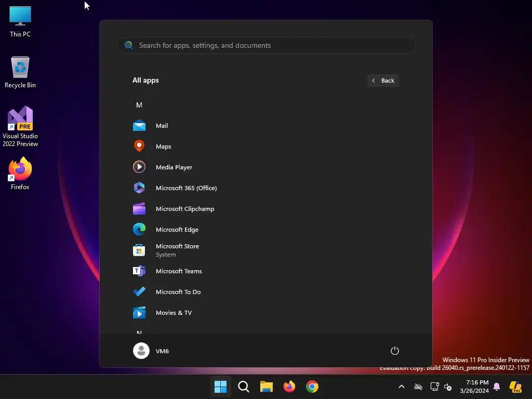Launch Firefox from the taskbar
532x399 pixels.
pos(289,387)
